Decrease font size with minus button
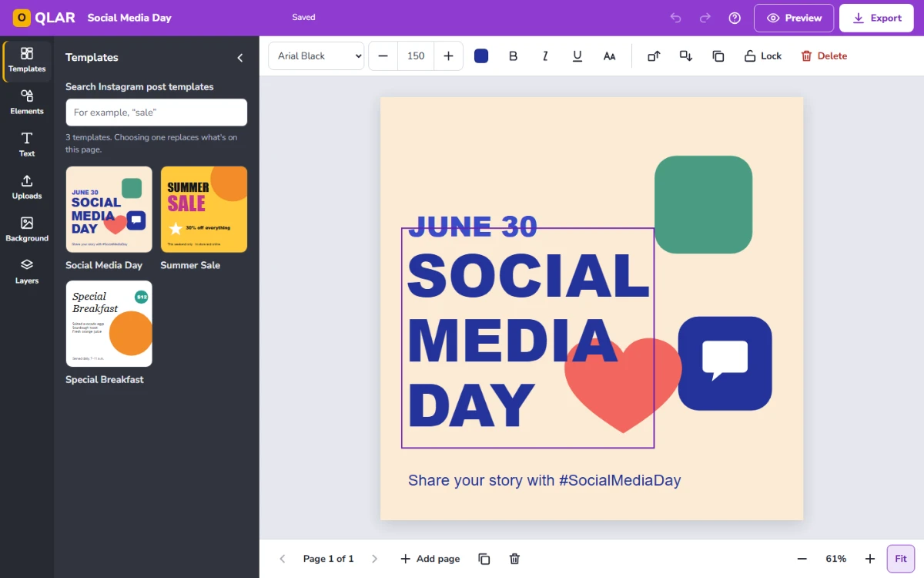 tap(383, 56)
